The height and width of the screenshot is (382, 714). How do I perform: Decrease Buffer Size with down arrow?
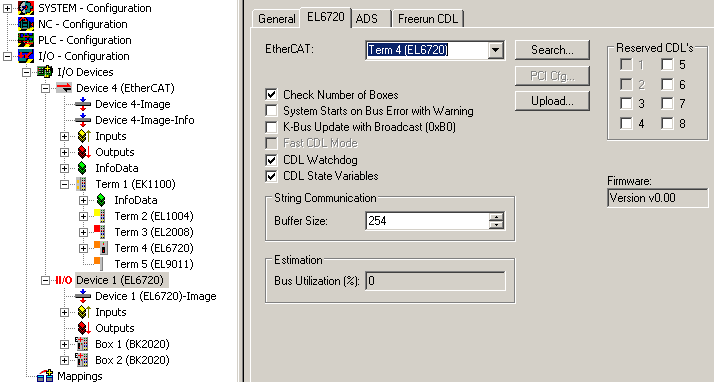496,225
